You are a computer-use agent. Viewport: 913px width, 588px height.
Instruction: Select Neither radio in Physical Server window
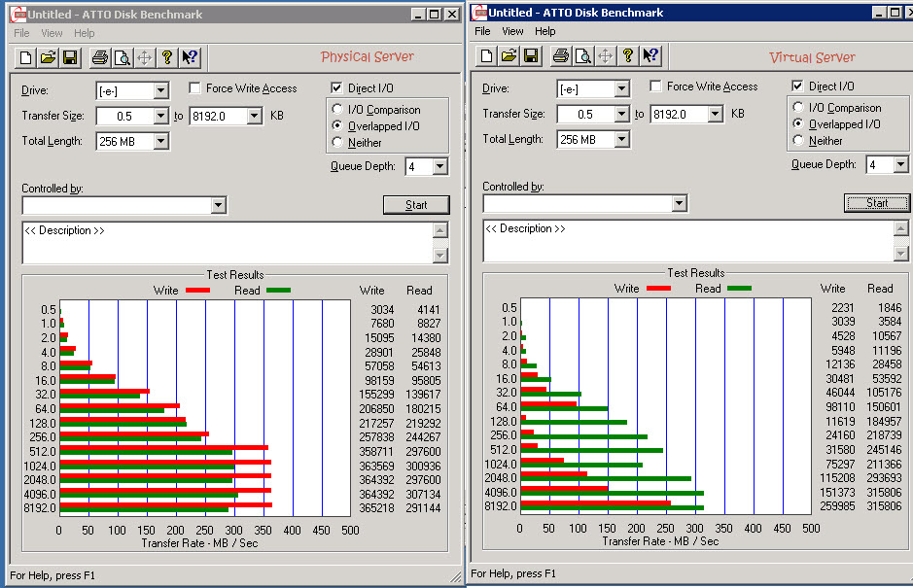pos(337,142)
